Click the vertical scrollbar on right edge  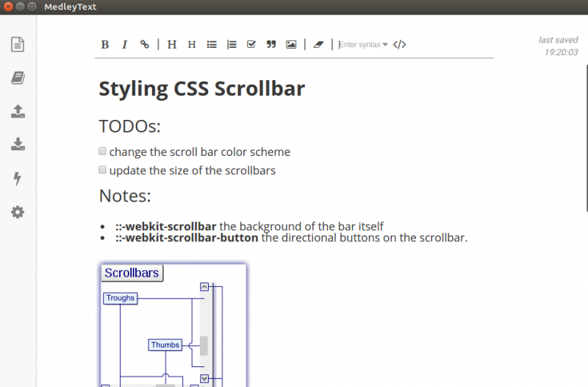point(587,138)
